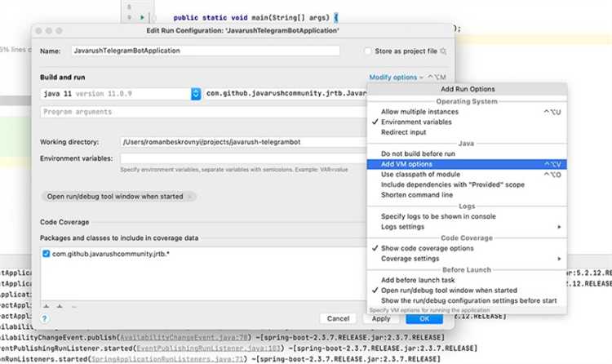Open the help question mark button
This screenshot has height=364, width=612.
(45, 318)
